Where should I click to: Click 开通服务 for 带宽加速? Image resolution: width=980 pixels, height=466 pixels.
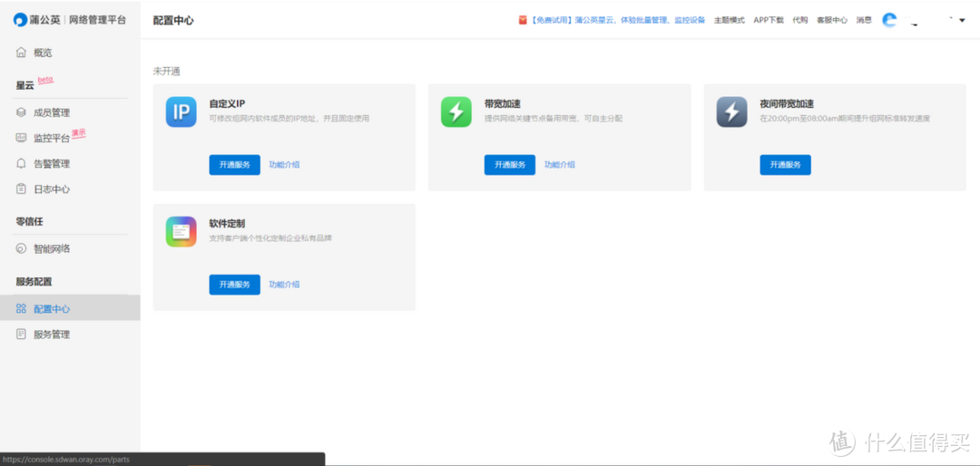coord(509,165)
